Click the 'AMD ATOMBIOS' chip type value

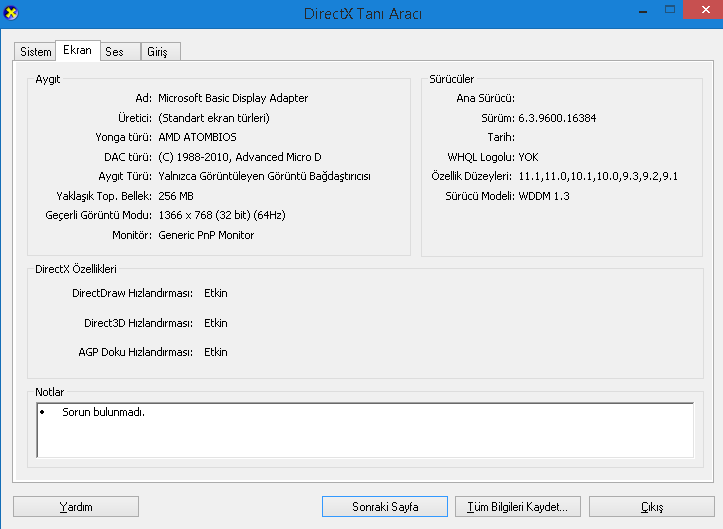[197, 137]
